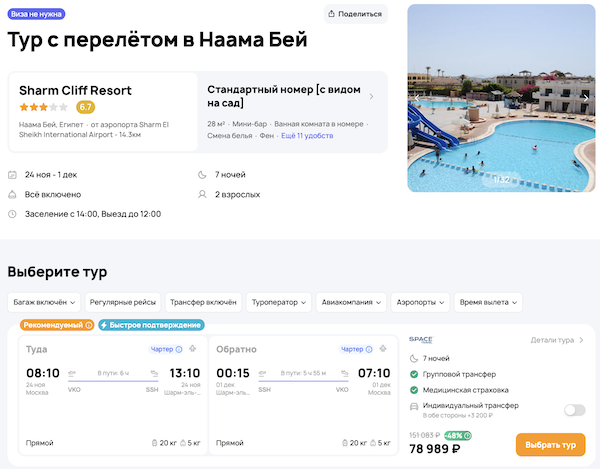The width and height of the screenshot is (600, 469).
Task: Click the 6.7 hotel rating badge
Action: point(86,106)
